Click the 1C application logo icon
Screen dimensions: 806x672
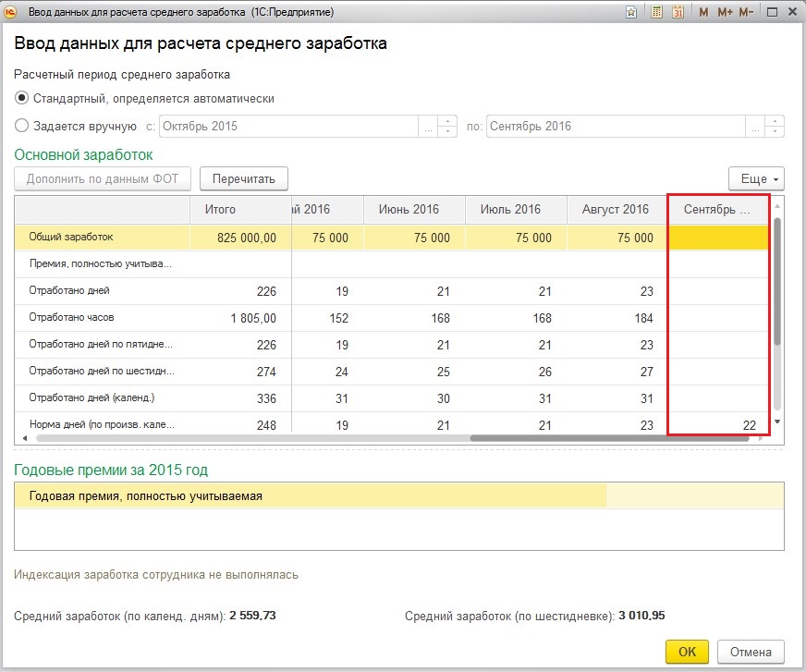tap(10, 12)
